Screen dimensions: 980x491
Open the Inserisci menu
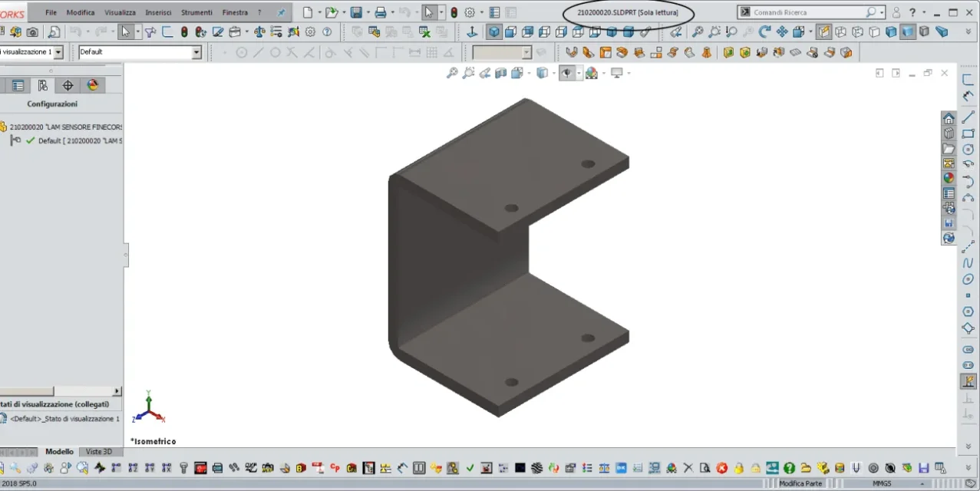[158, 12]
